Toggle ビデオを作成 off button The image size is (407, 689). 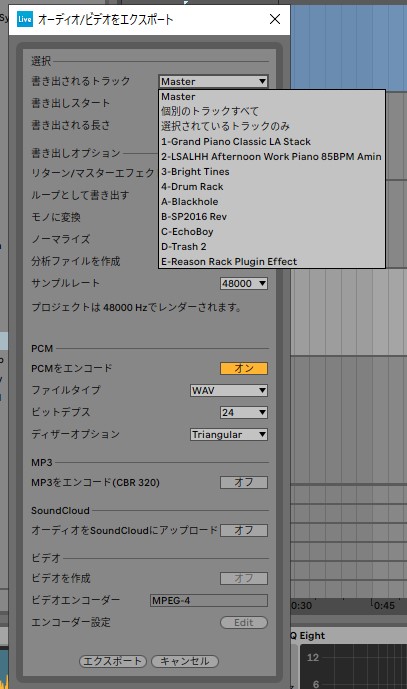244,578
